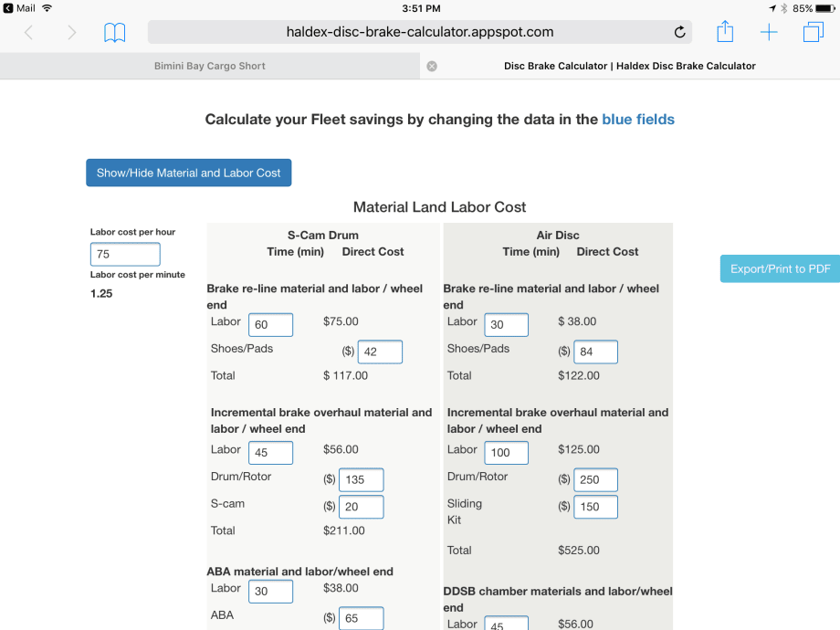
Task: Edit the Labor cost per hour field
Action: coord(124,254)
